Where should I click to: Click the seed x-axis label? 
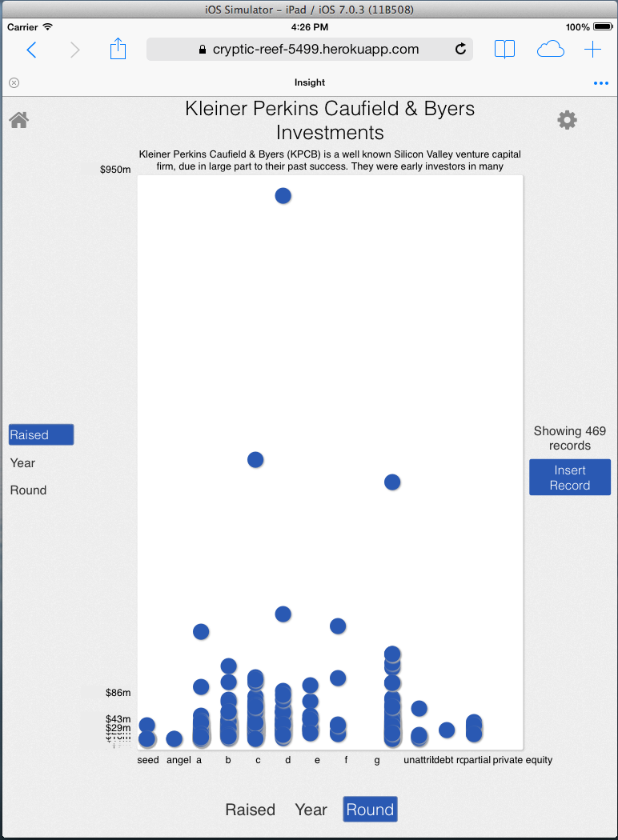pos(148,760)
